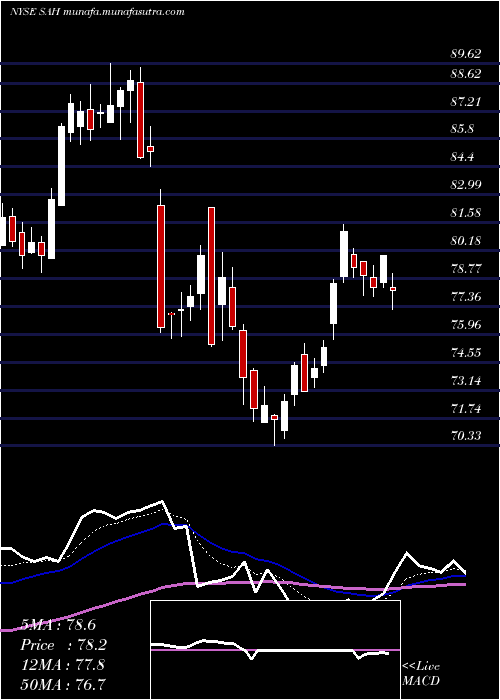Screen dimensions: 500x700
Task: Select the 75.96 price axis label
Action: pos(466,325)
